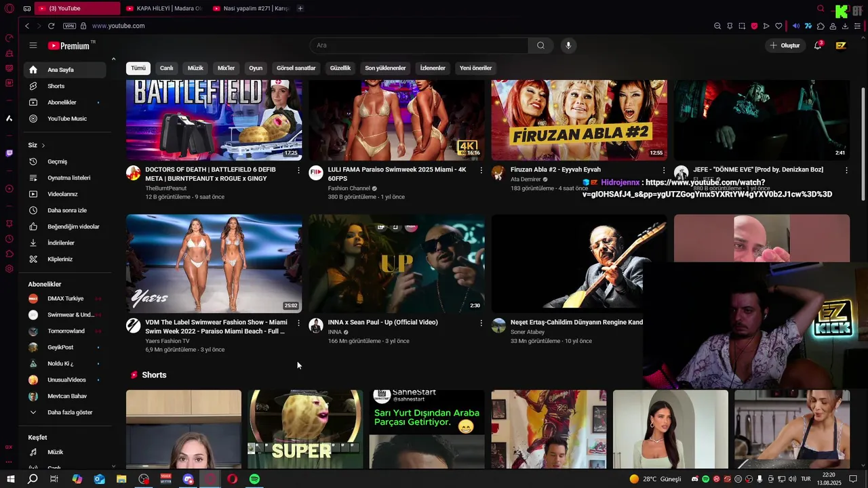
Task: Open options menu for INNA Up video
Action: [x=481, y=323]
